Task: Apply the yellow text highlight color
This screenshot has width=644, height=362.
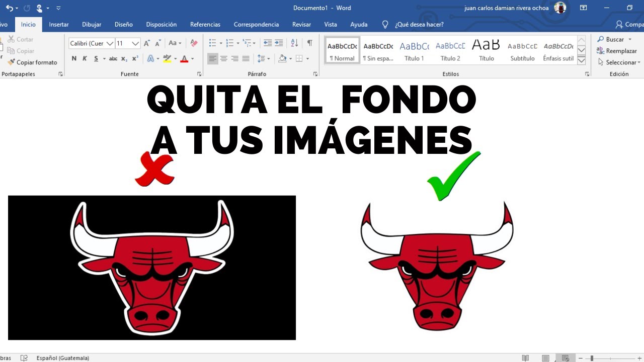Action: click(167, 59)
